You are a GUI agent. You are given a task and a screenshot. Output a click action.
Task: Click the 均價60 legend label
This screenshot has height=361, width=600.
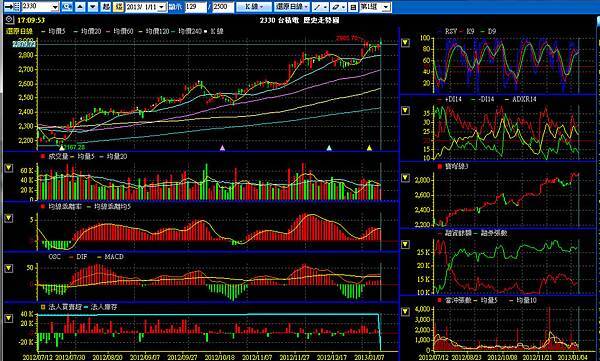click(124, 31)
